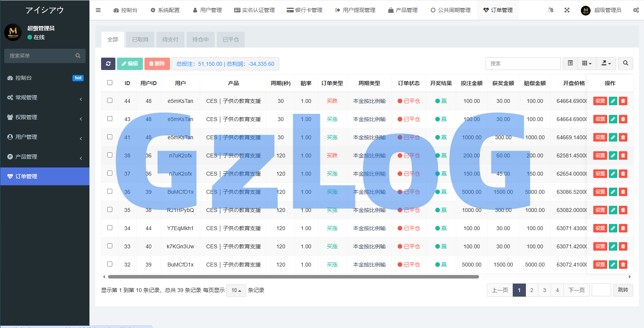Click the pencil icon for order 38
644x328 pixels.
point(613,155)
